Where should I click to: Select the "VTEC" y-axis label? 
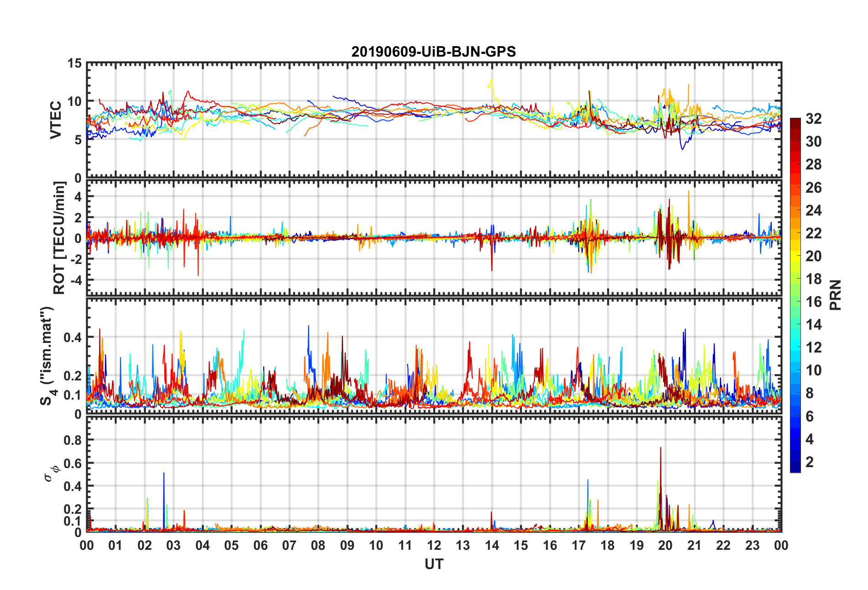56,120
